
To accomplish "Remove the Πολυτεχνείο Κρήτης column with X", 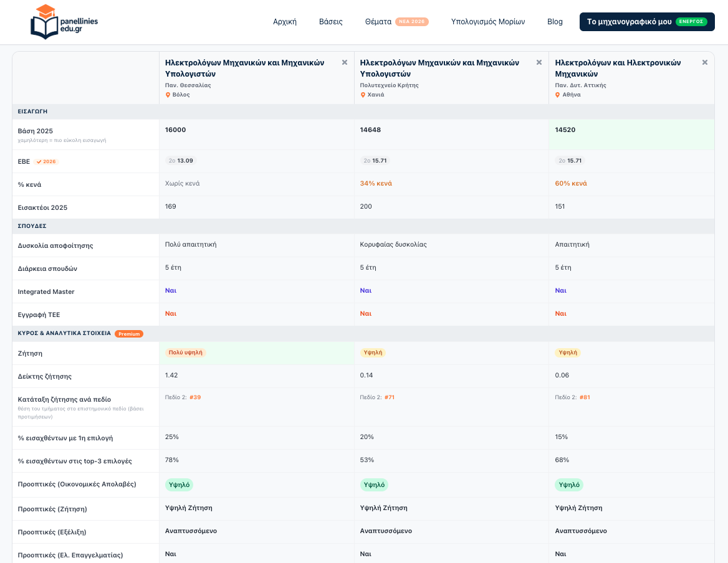I will coord(539,63).
